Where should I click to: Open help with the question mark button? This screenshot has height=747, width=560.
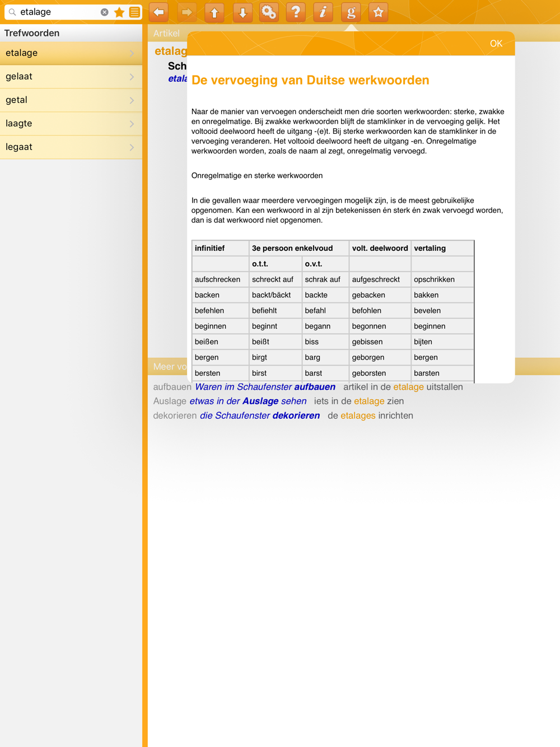point(296,12)
